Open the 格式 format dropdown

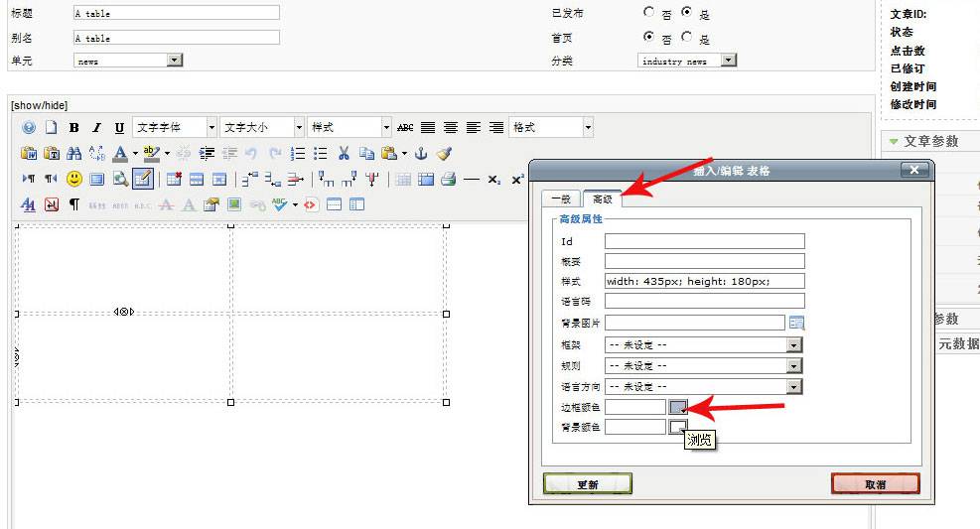click(x=551, y=127)
